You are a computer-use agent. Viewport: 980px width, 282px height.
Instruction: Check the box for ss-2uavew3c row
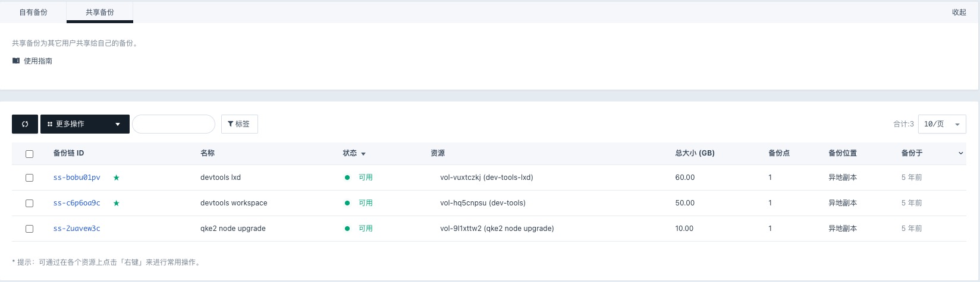click(x=29, y=229)
